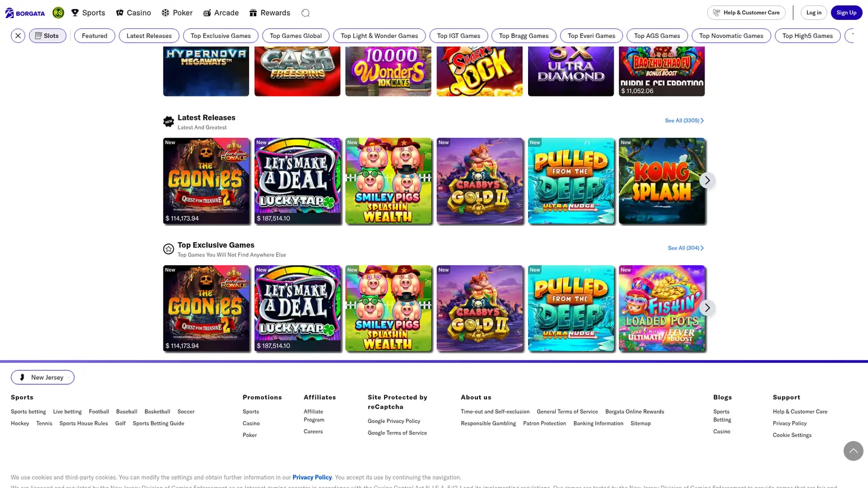Open Smiley Pigs tile in Top Exclusive Games
The image size is (868, 488).
pyautogui.click(x=388, y=308)
